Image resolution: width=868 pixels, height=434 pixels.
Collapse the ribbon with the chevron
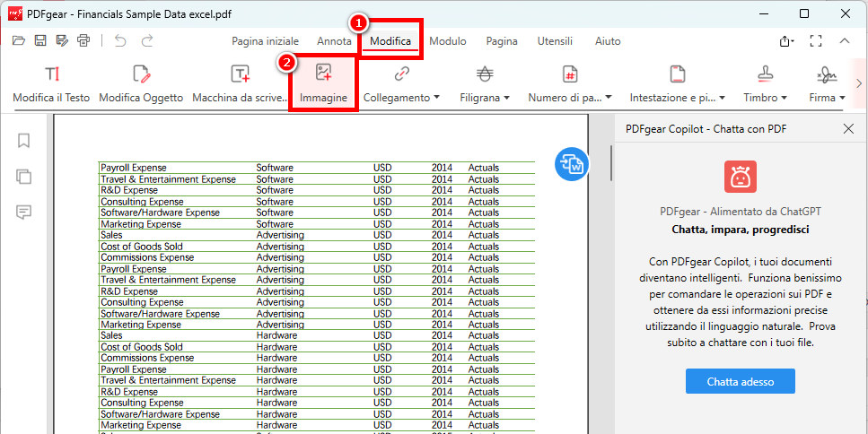point(845,41)
